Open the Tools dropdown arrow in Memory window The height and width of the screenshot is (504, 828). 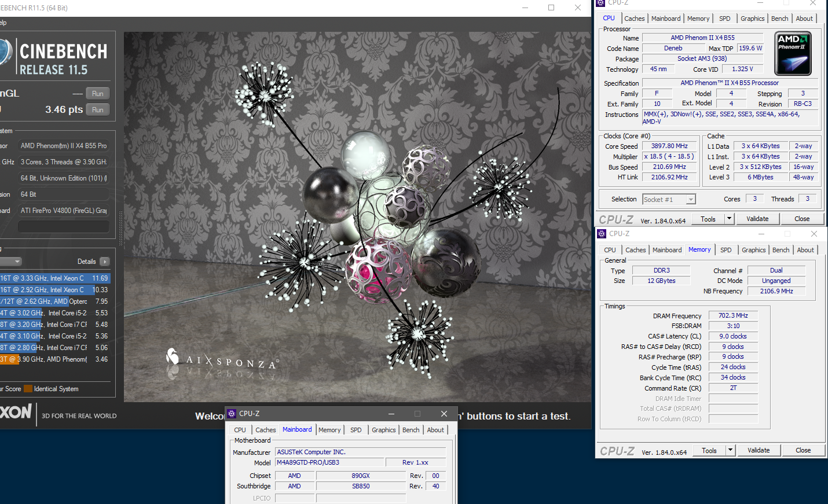tap(730, 450)
